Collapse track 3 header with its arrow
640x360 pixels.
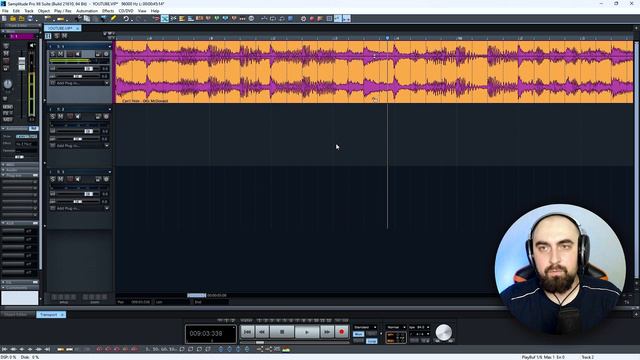(x=109, y=172)
